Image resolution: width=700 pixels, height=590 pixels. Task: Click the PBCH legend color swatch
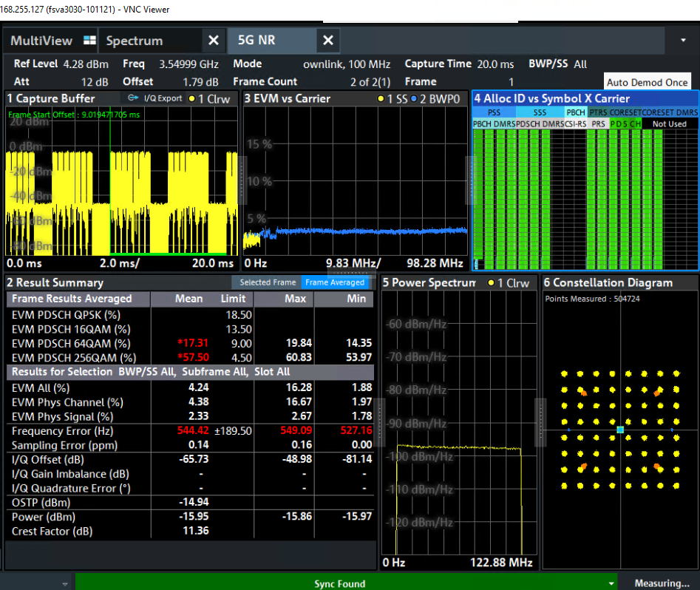(576, 112)
